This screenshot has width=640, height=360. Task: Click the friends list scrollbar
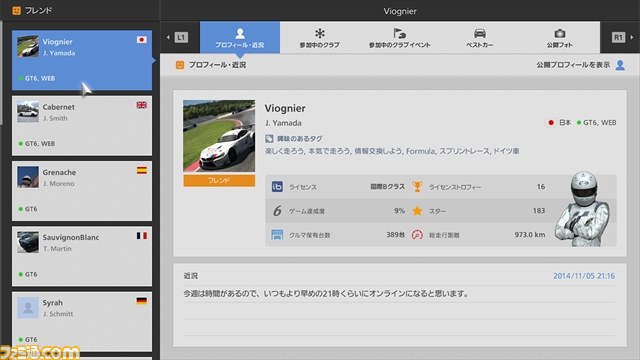pyautogui.click(x=1, y=73)
